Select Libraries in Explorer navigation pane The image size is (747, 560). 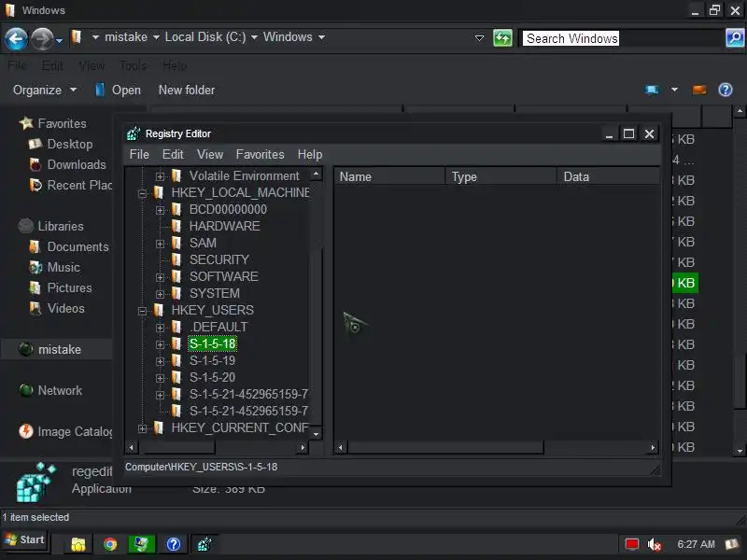(x=61, y=226)
